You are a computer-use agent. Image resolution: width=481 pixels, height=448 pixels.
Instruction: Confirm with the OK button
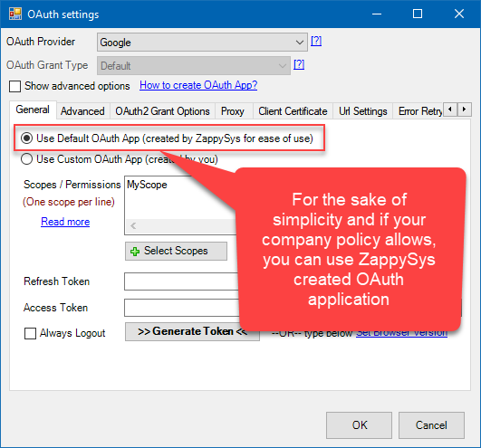point(359,425)
